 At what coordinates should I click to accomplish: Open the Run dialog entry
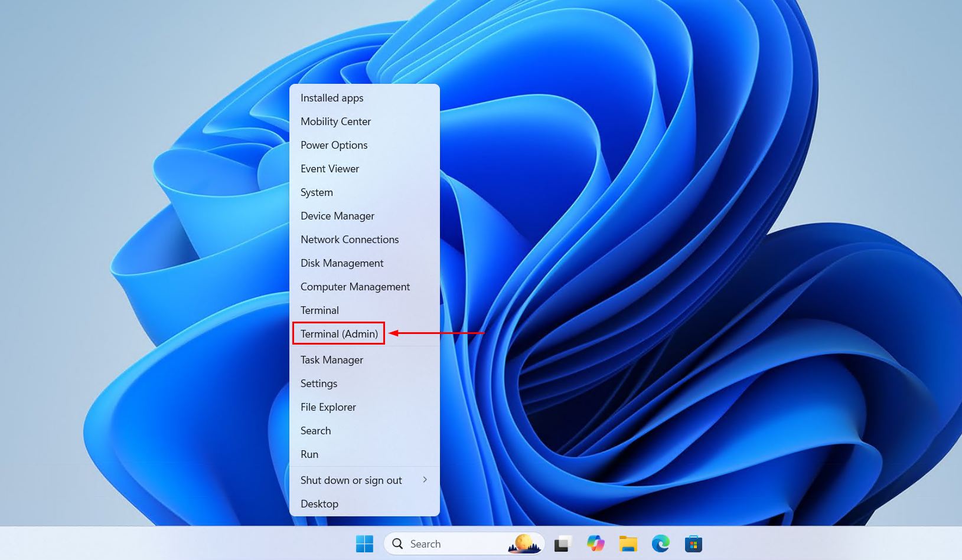click(x=364, y=454)
